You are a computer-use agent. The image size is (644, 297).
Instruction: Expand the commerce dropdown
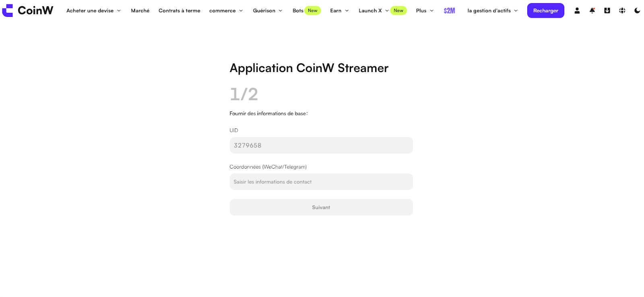pos(226,10)
